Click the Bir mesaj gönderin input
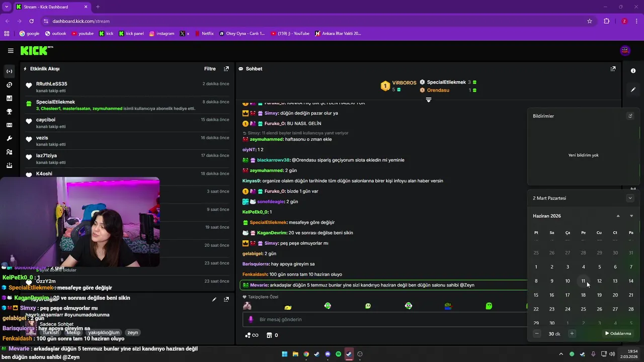 (382, 319)
